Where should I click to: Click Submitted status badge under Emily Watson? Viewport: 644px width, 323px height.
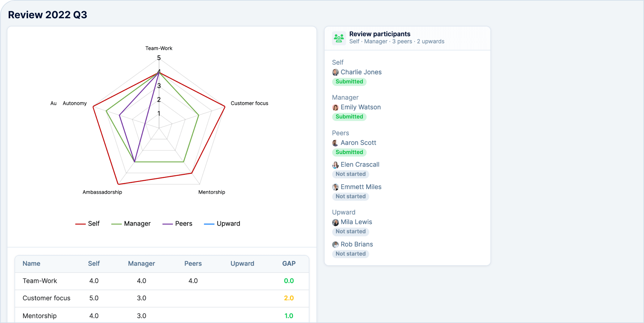350,117
